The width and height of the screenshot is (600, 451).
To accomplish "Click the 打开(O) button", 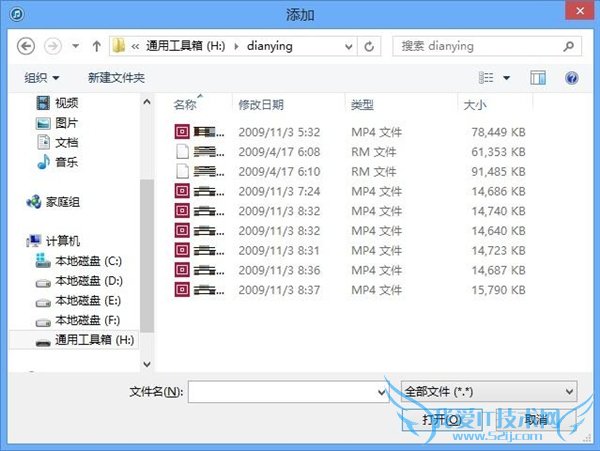I will (x=442, y=420).
